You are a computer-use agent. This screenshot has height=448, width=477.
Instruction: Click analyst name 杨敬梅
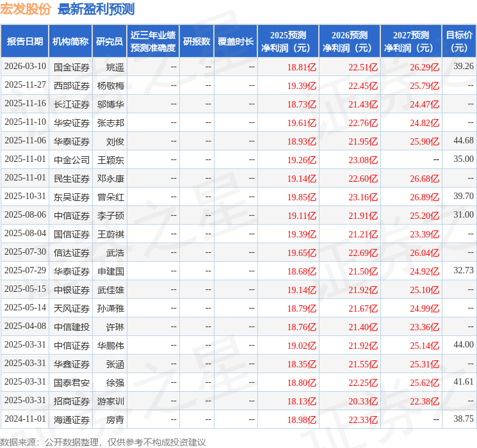[111, 86]
